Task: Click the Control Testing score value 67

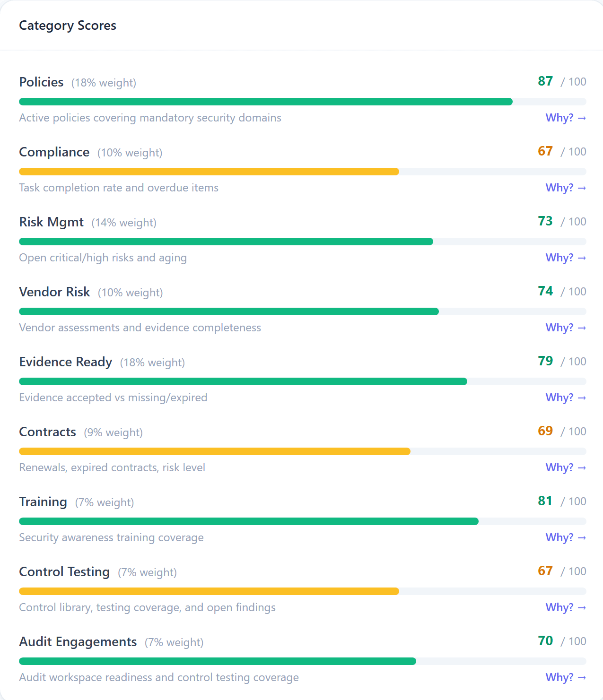Action: (x=545, y=571)
